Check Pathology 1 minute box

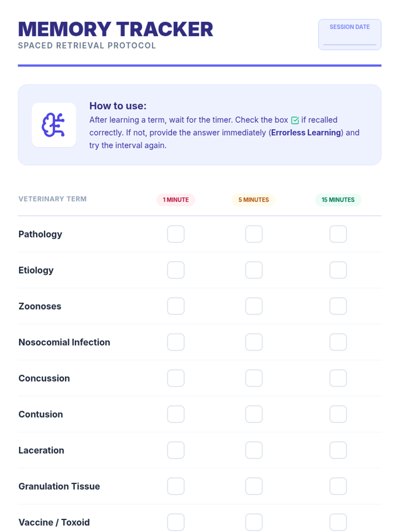point(176,234)
